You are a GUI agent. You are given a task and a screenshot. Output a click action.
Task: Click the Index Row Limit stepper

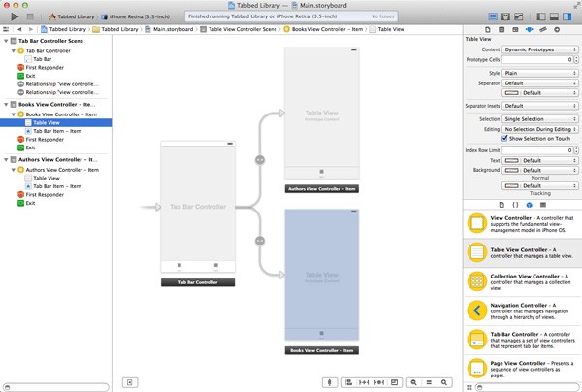576,150
